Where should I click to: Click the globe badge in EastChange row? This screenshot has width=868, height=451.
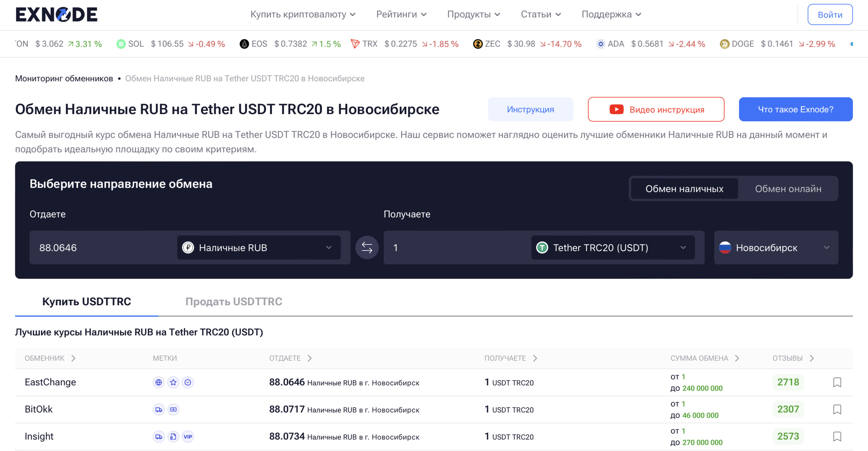pos(159,382)
